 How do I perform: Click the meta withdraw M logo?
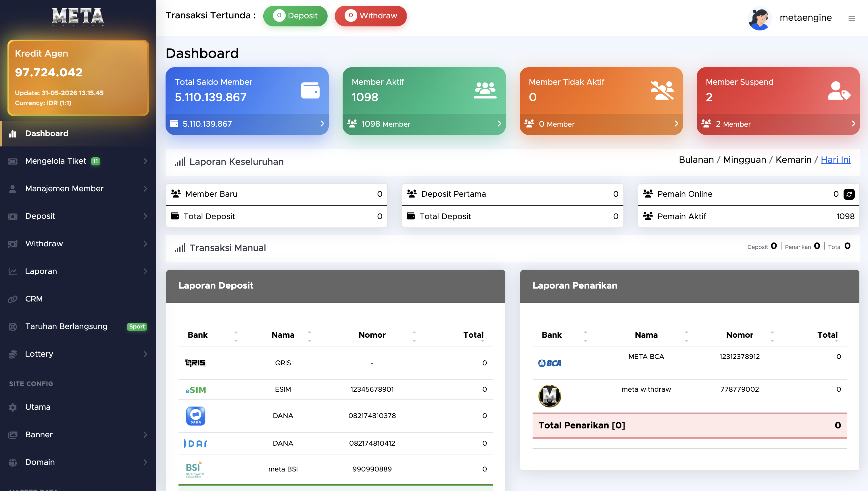point(550,396)
